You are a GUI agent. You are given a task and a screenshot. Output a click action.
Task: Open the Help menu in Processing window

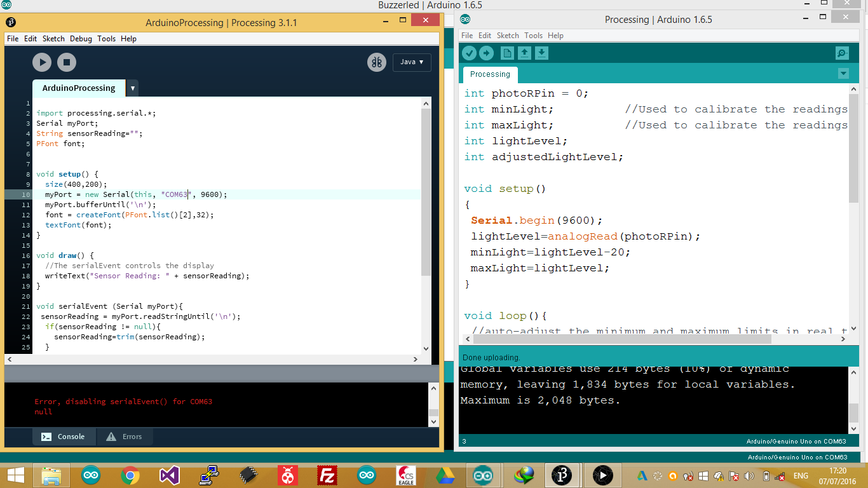pos(128,39)
